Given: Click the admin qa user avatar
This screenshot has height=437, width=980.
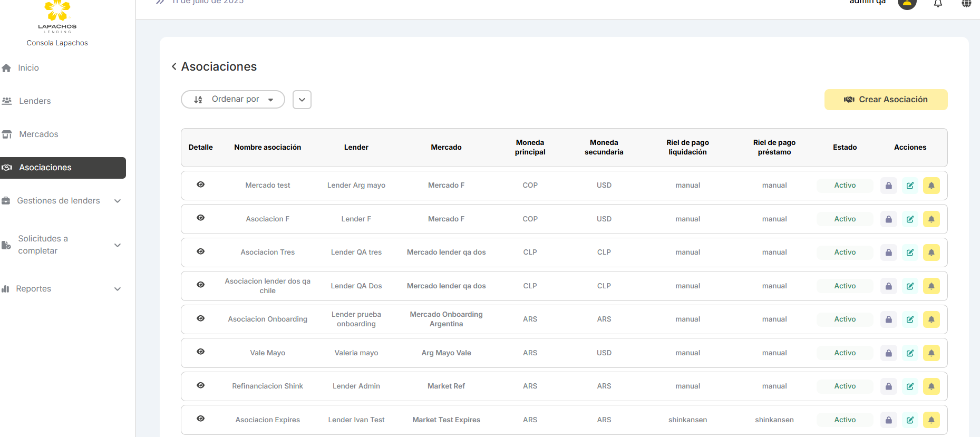Looking at the screenshot, I should coord(907,4).
